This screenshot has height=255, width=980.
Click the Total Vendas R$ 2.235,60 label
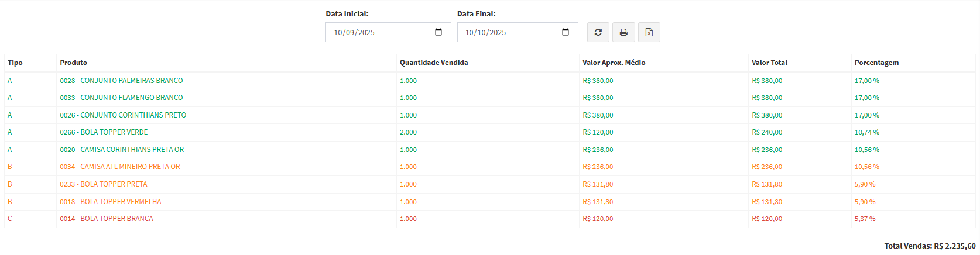click(930, 246)
